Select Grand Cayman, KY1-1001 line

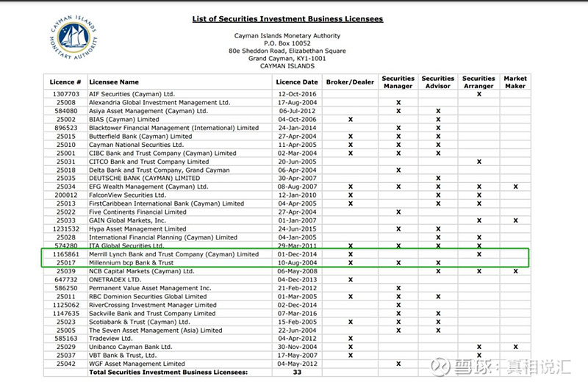[x=287, y=59]
